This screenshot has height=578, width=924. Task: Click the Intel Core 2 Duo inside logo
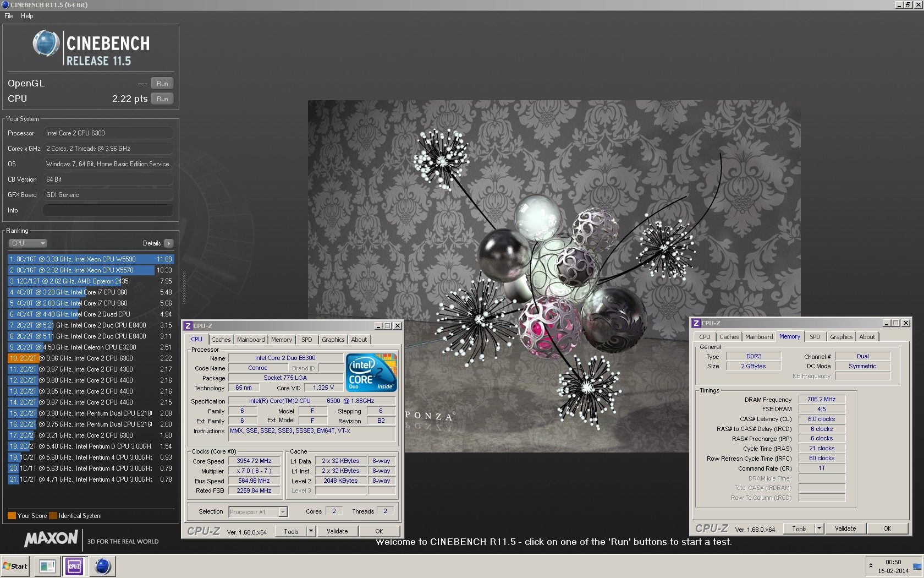[x=371, y=373]
